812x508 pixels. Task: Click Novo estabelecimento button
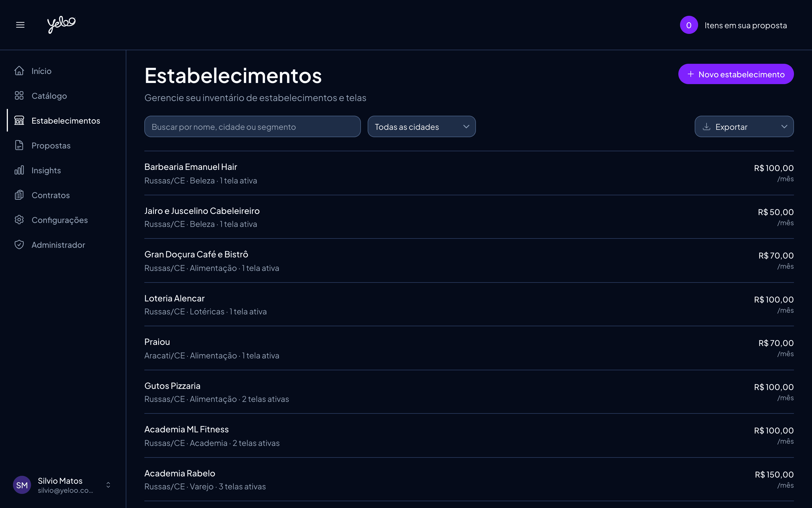tap(736, 74)
